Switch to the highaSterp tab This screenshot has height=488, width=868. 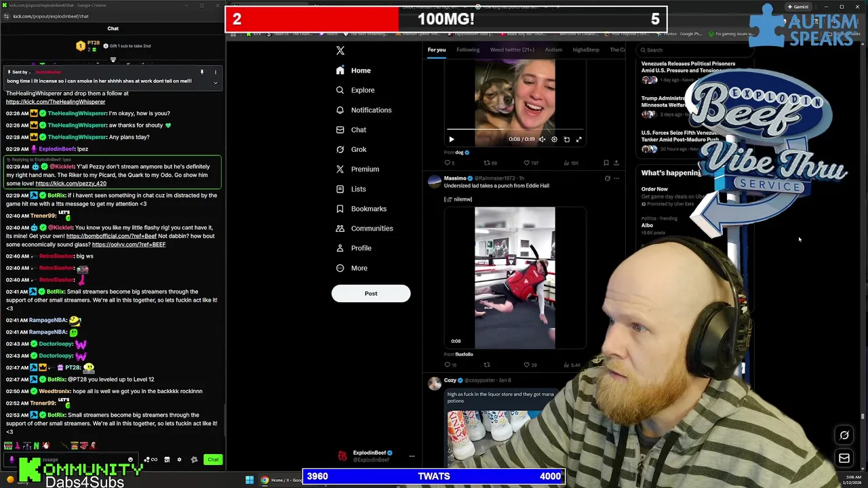(x=586, y=49)
